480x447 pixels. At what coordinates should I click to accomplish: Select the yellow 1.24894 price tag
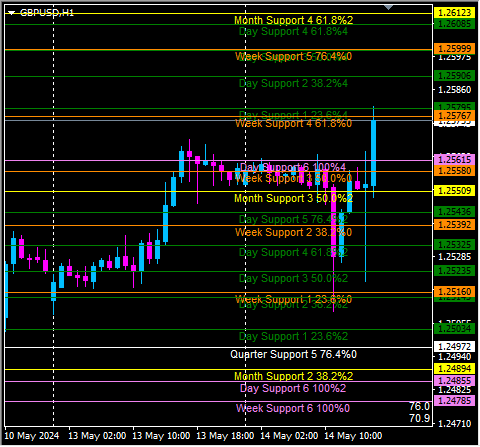455,369
